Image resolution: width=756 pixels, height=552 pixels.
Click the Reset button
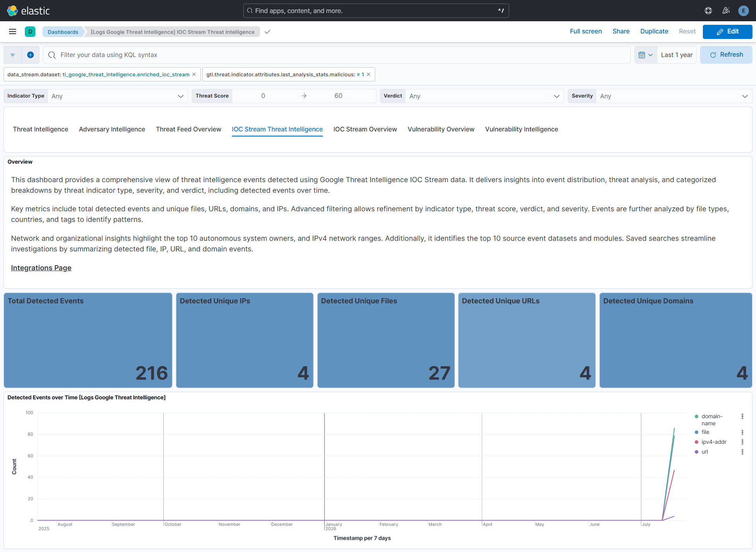tap(687, 31)
